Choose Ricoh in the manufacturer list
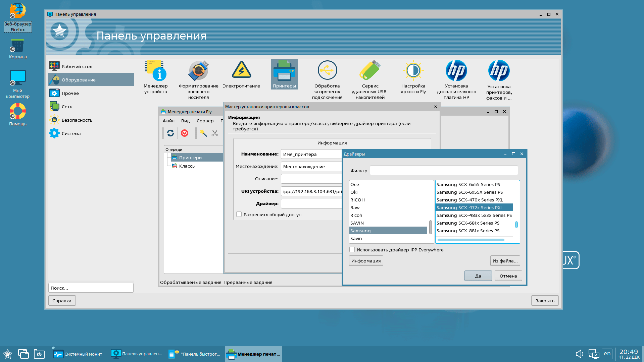This screenshot has width=644, height=362. tap(356, 215)
